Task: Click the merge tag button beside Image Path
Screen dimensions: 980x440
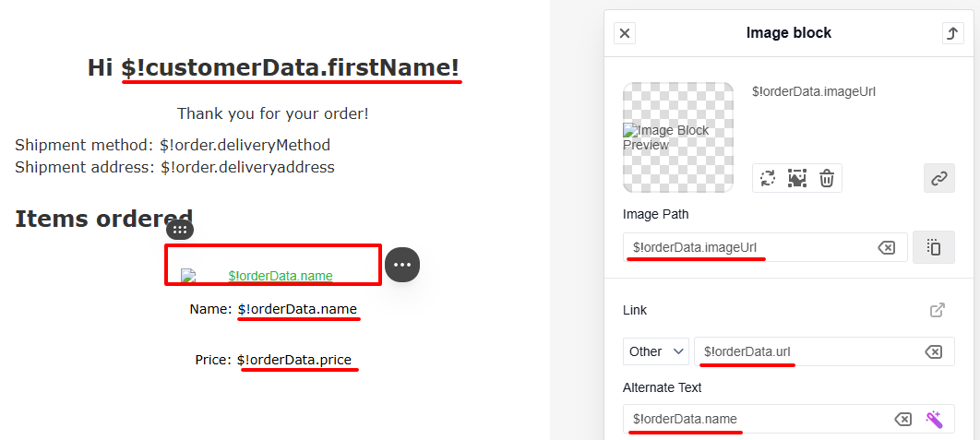Action: pyautogui.click(x=934, y=247)
